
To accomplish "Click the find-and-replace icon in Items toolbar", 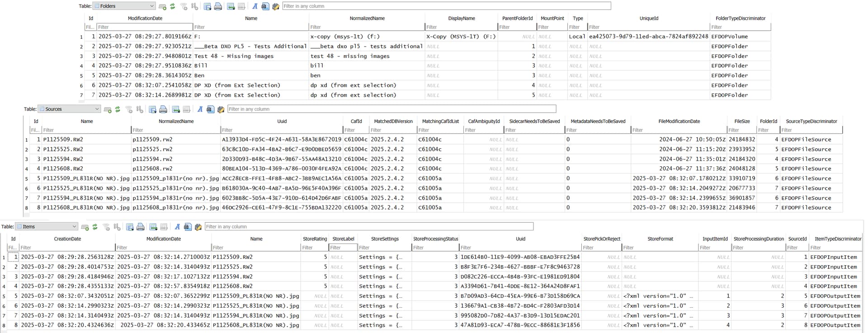I will (x=198, y=227).
